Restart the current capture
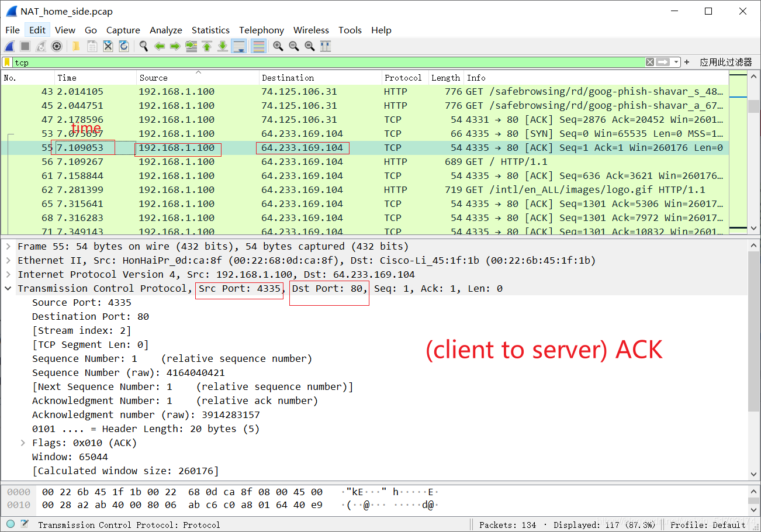This screenshot has width=761, height=532. coord(41,46)
